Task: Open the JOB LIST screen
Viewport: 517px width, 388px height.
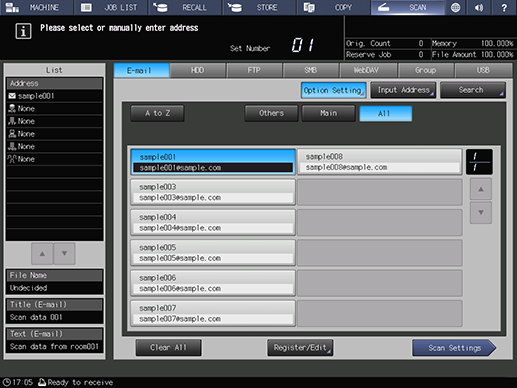Action: click(111, 7)
